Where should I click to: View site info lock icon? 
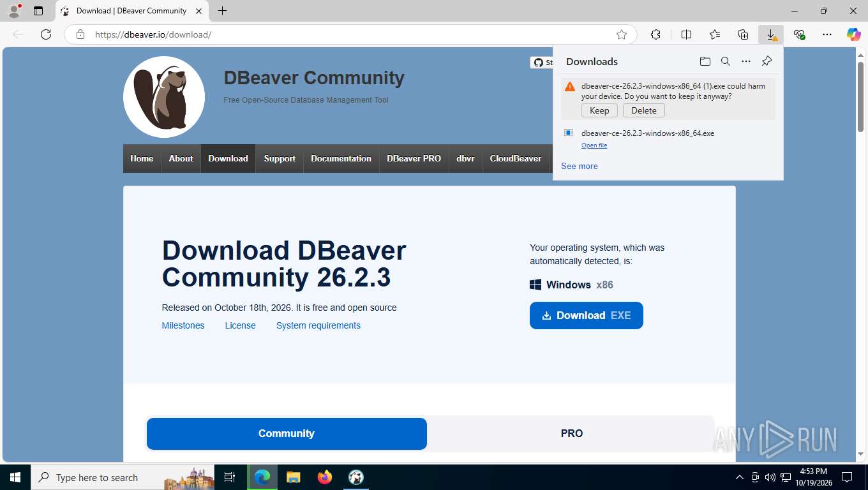click(x=80, y=34)
